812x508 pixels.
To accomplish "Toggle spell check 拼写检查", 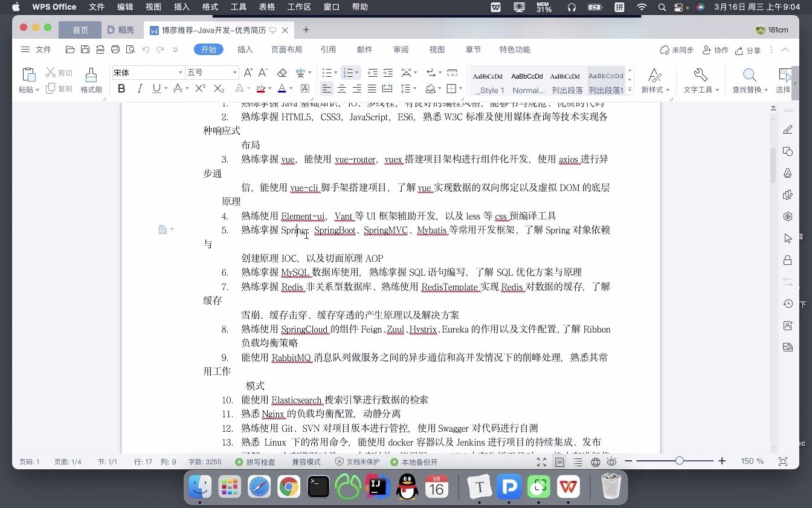I will pyautogui.click(x=256, y=461).
